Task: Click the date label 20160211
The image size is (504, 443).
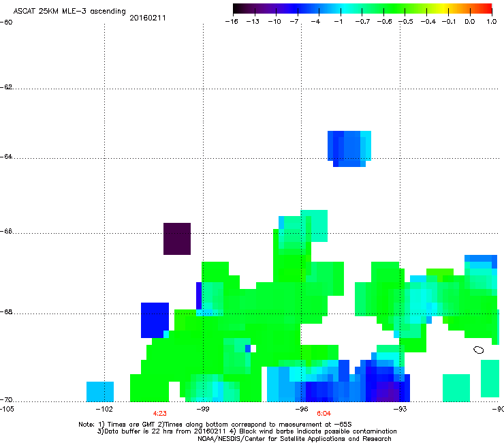Action: pyautogui.click(x=148, y=18)
